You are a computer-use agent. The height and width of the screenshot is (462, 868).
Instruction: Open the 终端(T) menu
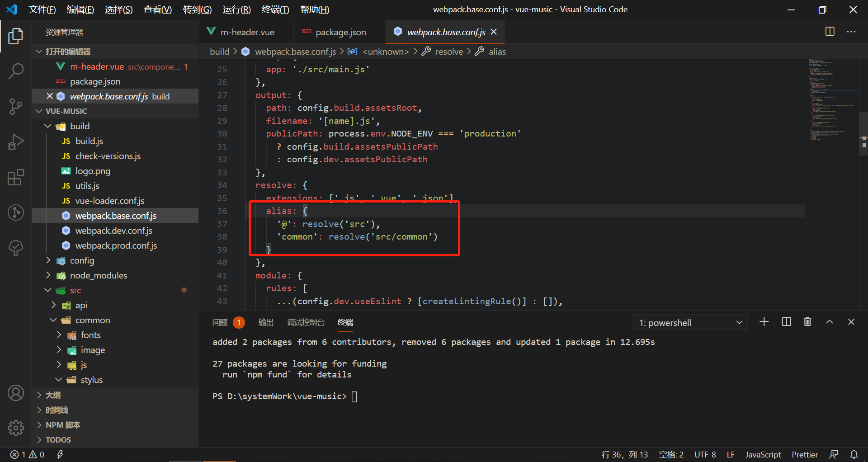coord(275,9)
